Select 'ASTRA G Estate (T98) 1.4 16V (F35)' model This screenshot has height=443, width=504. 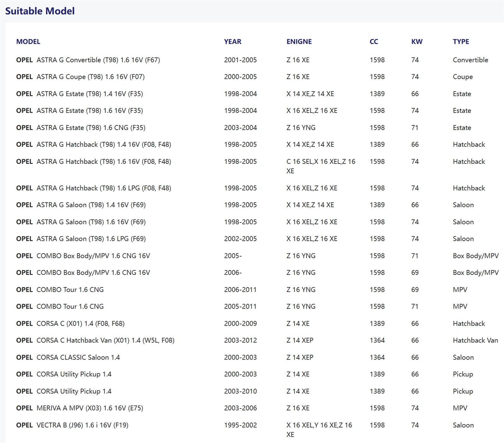click(x=90, y=94)
